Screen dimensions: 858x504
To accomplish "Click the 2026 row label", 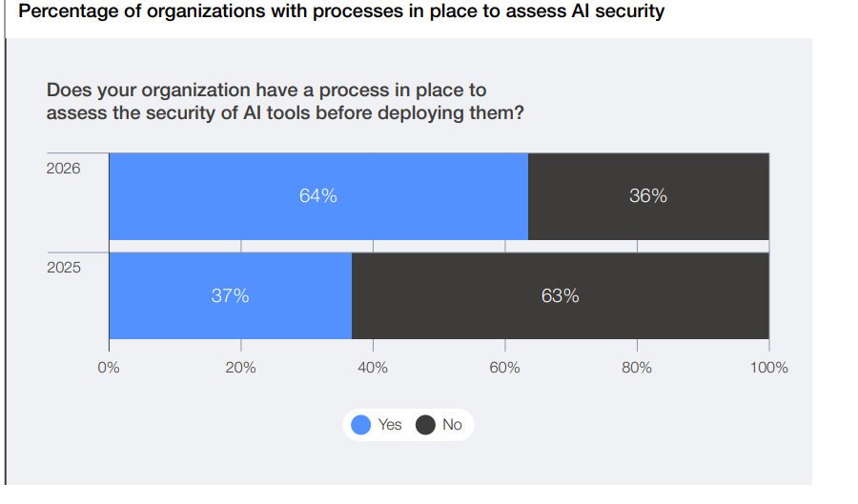I will [64, 168].
